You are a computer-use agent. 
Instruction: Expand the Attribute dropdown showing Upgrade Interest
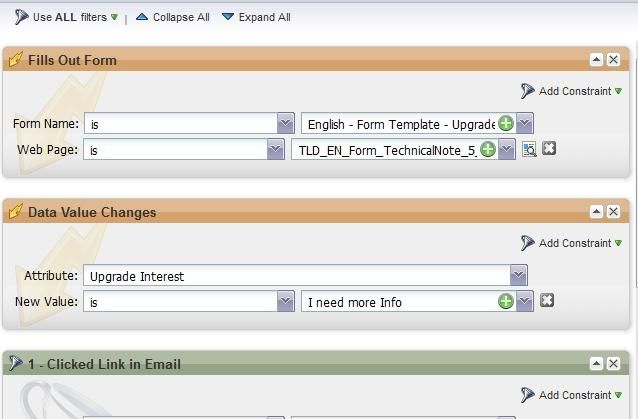coord(518,276)
